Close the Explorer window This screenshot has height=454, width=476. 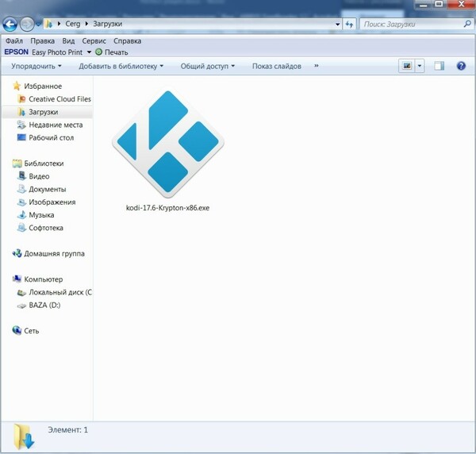(x=461, y=4)
